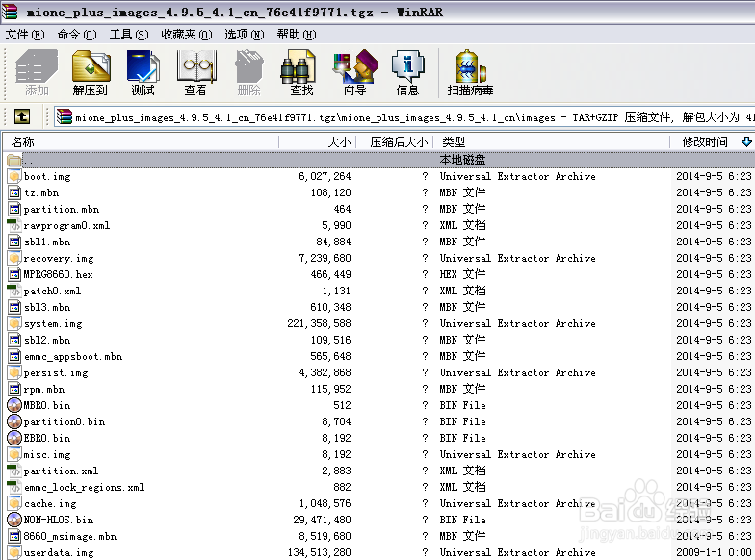Viewport: 755px width, 560px height.
Task: Click the 测试 (Test) toolbar icon
Action: click(143, 72)
